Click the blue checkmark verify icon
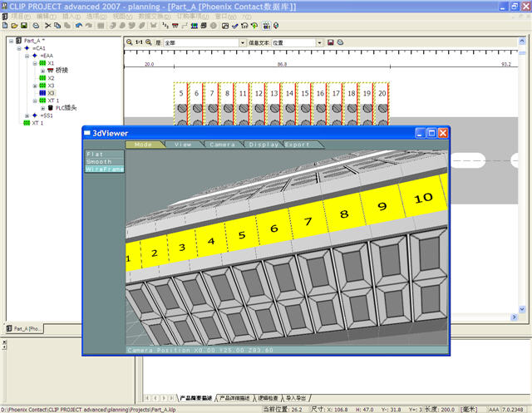 click(234, 26)
